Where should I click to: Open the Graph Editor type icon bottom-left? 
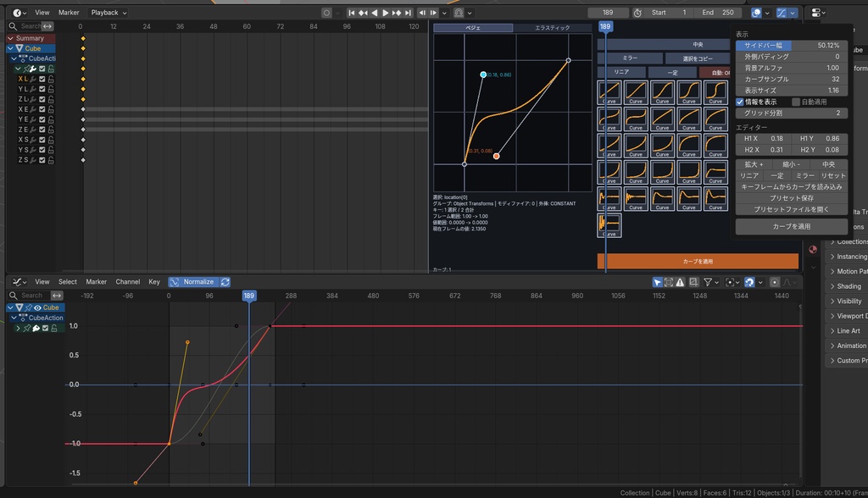click(16, 282)
